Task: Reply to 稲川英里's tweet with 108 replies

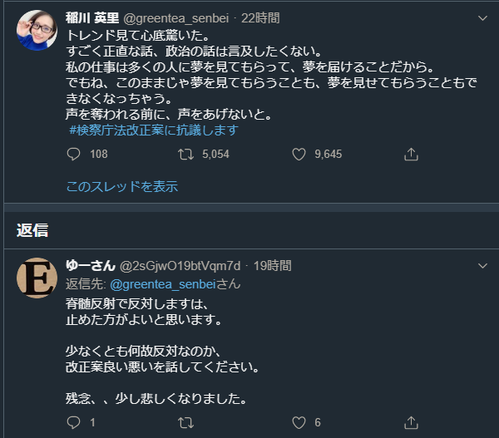Action: pyautogui.click(x=73, y=154)
